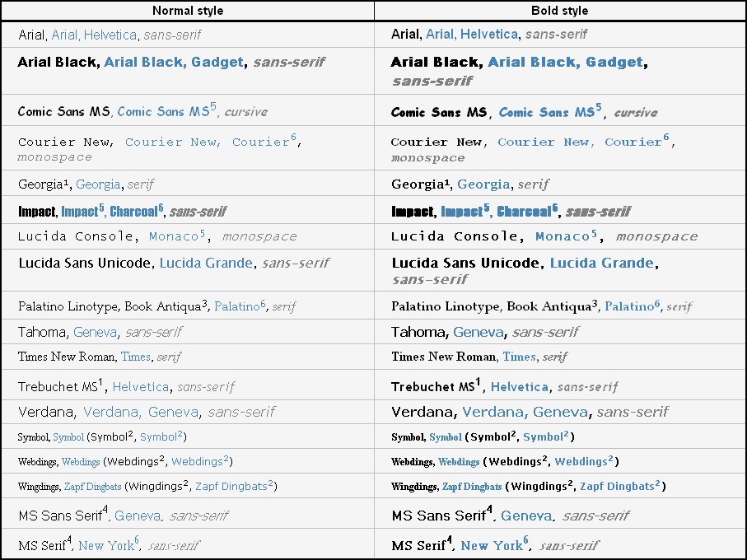Click "sans-serif" beside Verdana in the Bold column
The width and height of the screenshot is (747, 560).
click(633, 412)
